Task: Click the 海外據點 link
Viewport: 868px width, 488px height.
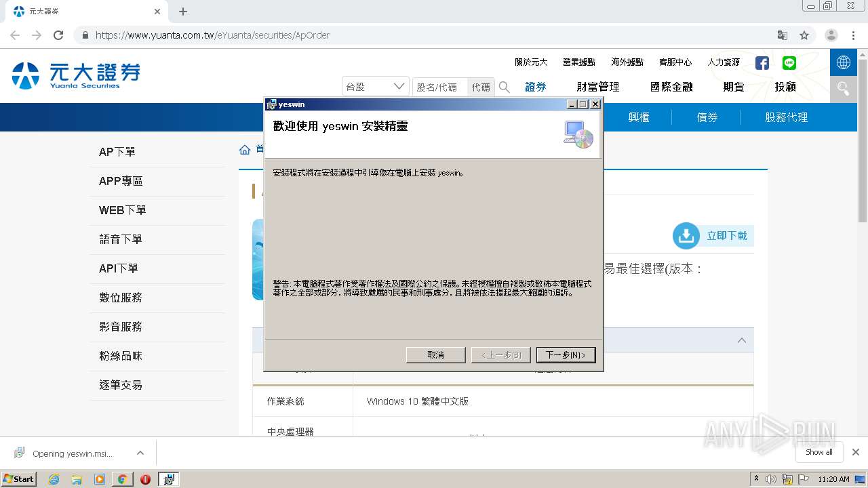Action: pos(627,62)
